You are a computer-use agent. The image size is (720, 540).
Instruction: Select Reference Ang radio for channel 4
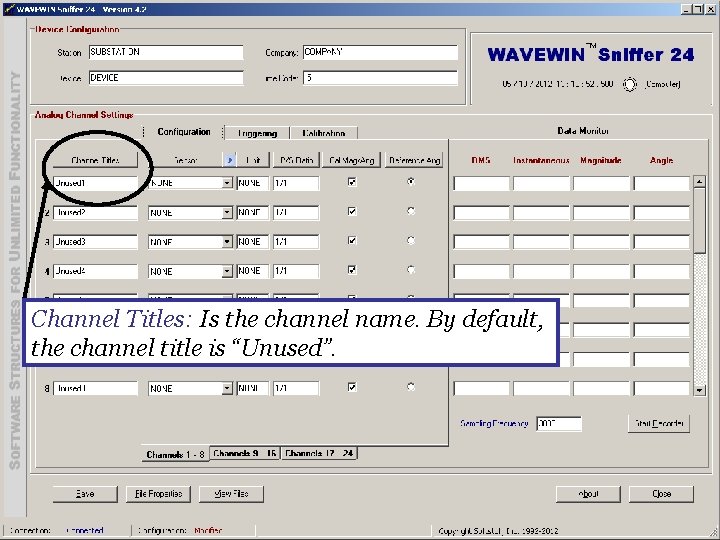pos(411,270)
